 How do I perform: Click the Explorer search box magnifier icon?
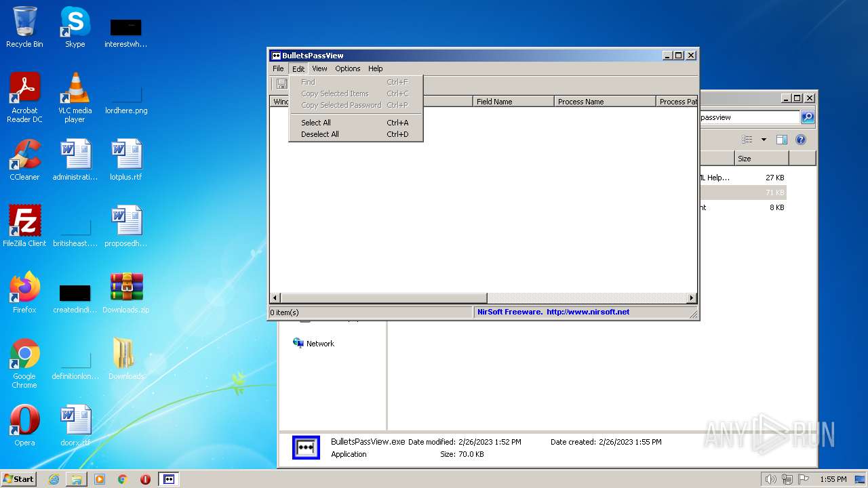[808, 117]
